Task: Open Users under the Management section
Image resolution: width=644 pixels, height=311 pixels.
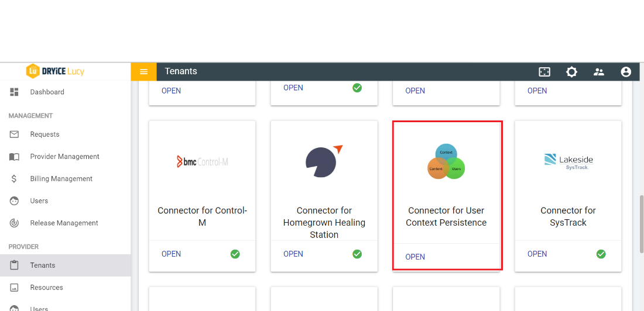Action: pos(39,201)
